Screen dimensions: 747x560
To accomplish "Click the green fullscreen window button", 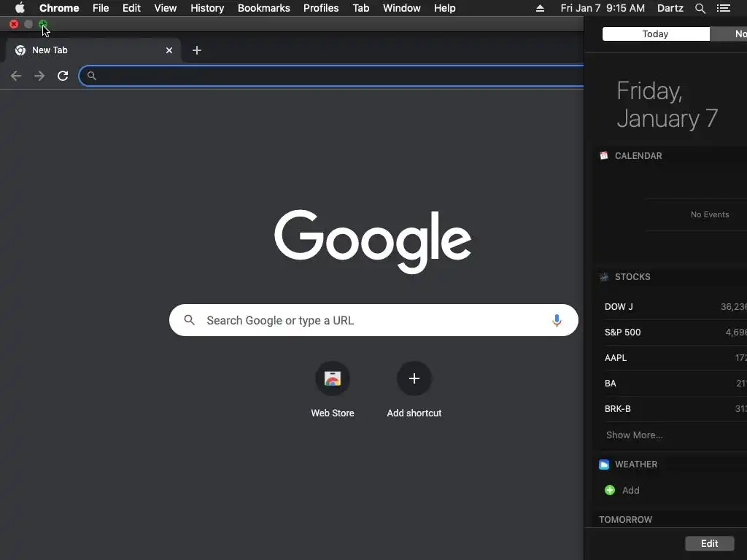I will (x=43, y=24).
